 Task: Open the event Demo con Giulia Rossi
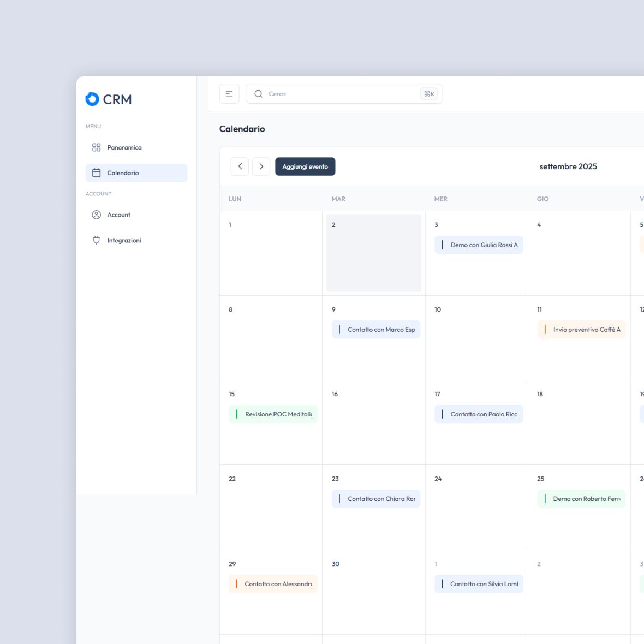click(479, 245)
